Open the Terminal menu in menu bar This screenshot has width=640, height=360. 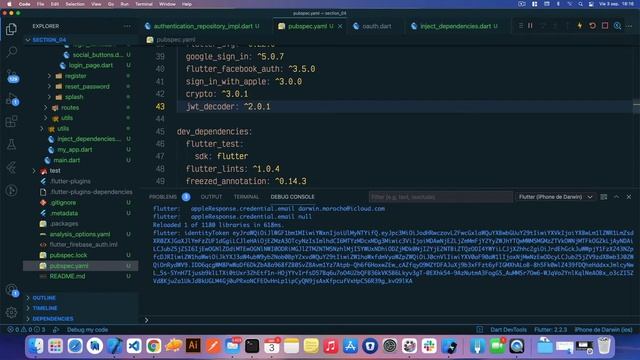[x=144, y=4]
